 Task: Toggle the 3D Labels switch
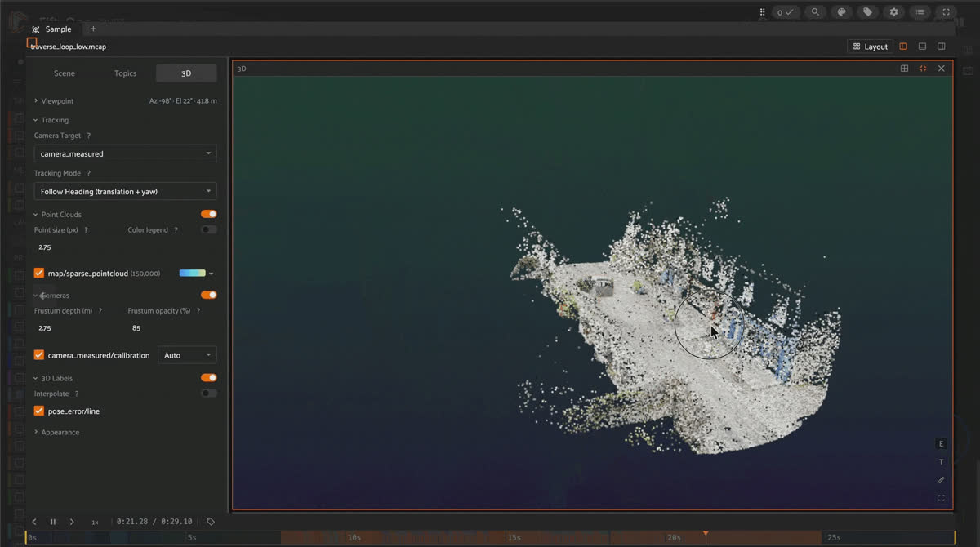point(209,377)
